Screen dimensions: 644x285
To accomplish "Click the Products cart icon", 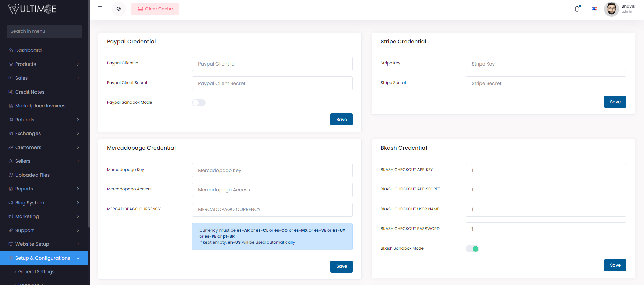I will [x=11, y=64].
